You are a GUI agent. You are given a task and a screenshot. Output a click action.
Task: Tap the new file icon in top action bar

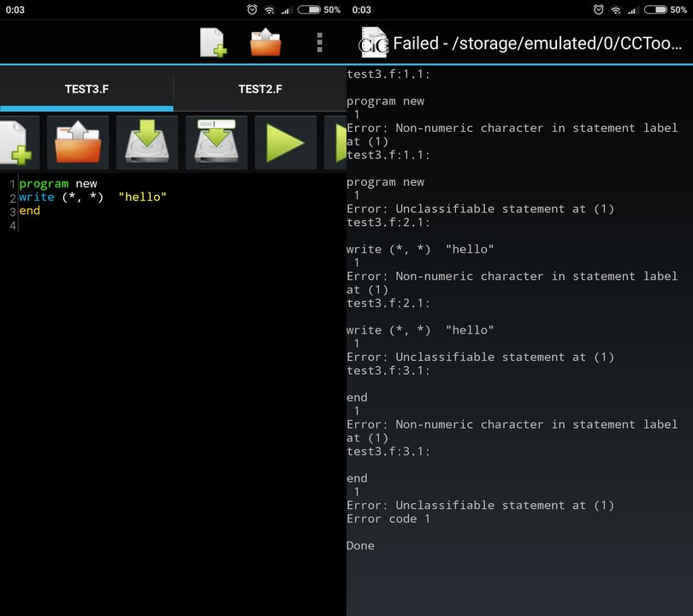213,43
